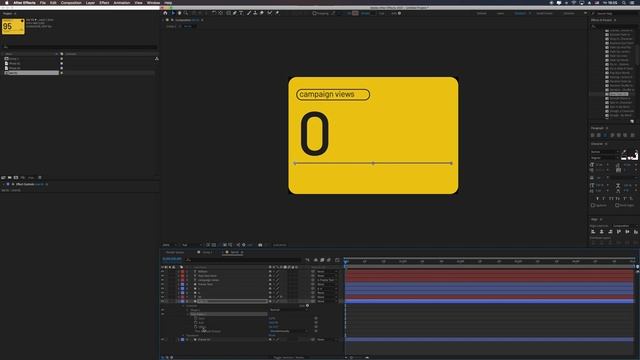Click label color of campaign views layer
Screen dimensions: 640x360
point(182,280)
